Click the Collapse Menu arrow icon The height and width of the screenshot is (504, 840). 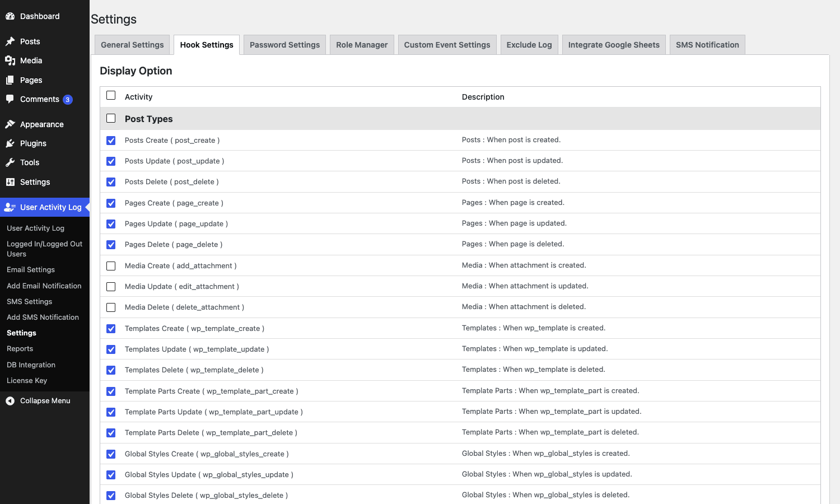10,401
